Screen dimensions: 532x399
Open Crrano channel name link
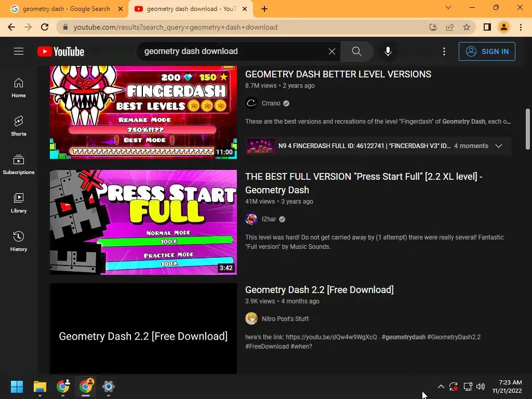(271, 103)
